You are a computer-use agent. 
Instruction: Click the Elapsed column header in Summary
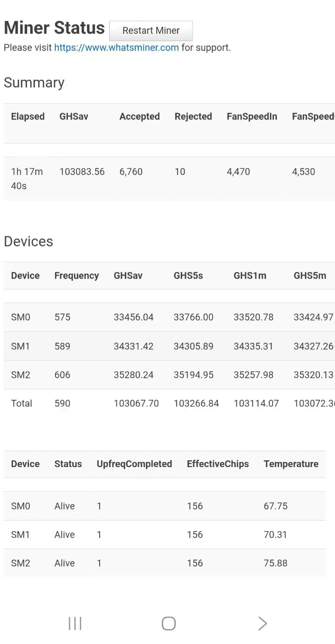[28, 116]
